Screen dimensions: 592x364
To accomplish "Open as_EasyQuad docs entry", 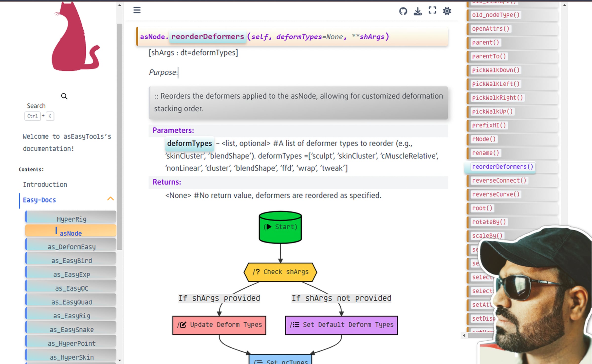I will point(71,300).
